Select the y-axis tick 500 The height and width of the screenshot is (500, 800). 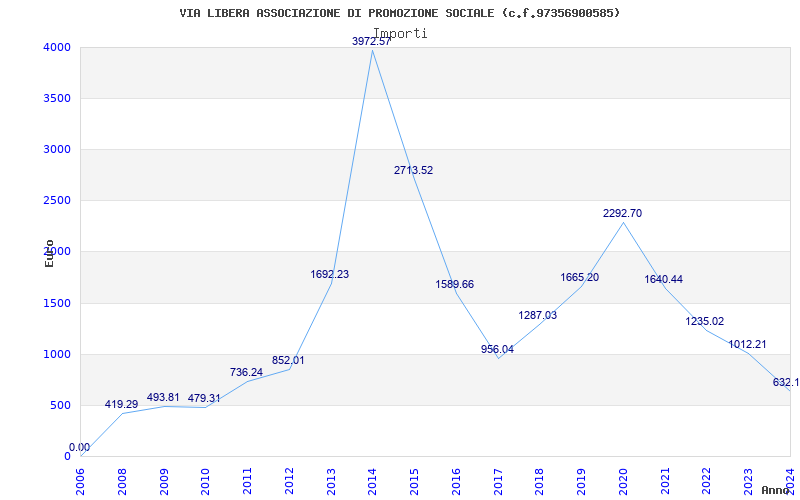click(59, 406)
